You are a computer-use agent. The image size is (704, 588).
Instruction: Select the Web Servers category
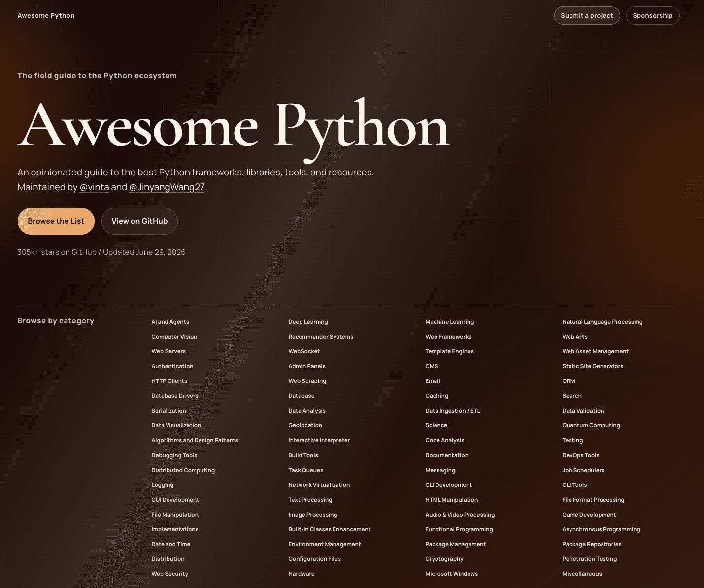click(168, 351)
